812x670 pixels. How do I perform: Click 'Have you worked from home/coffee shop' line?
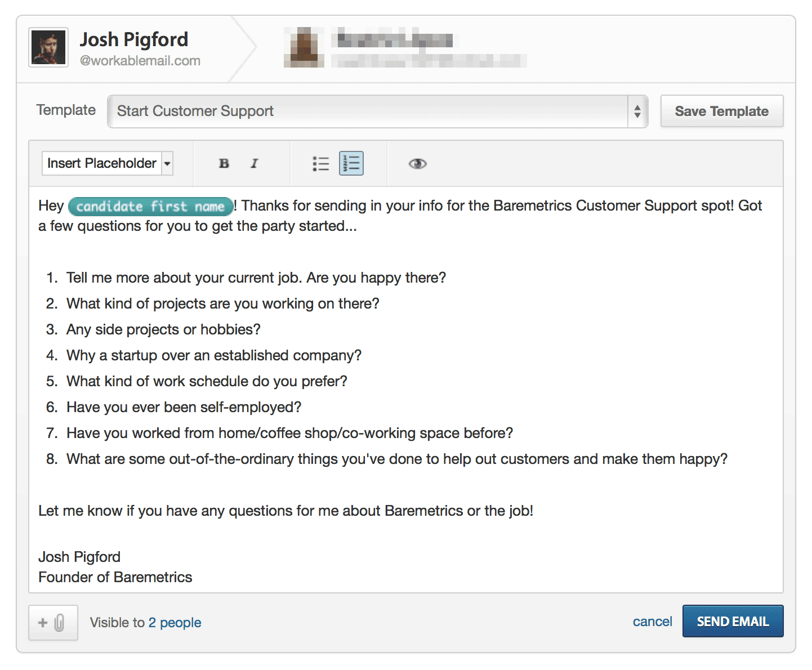[289, 433]
